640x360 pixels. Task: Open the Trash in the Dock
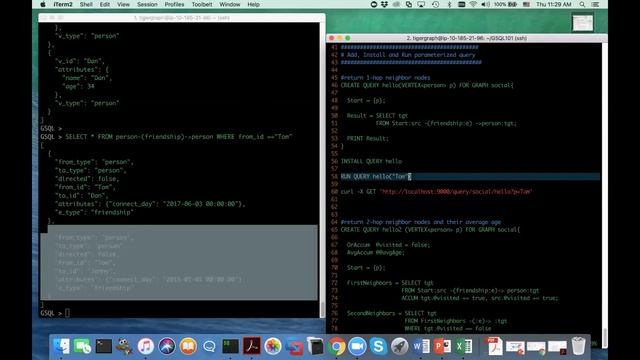(x=578, y=347)
